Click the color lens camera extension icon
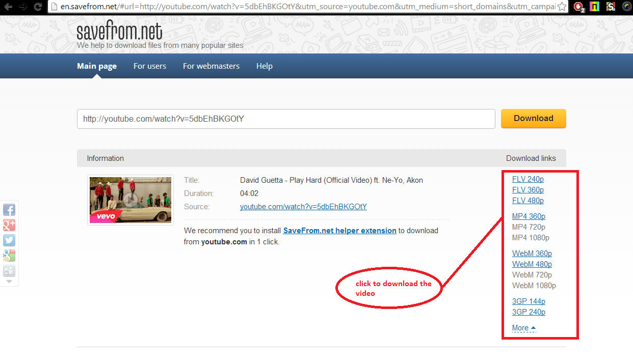Viewport: 633px width, 364px height. coord(626,7)
